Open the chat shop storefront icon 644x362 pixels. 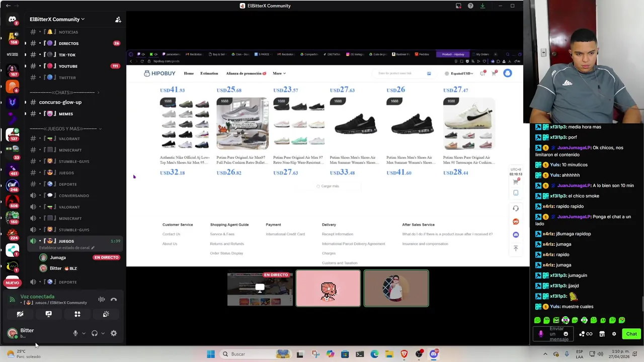pos(602,334)
